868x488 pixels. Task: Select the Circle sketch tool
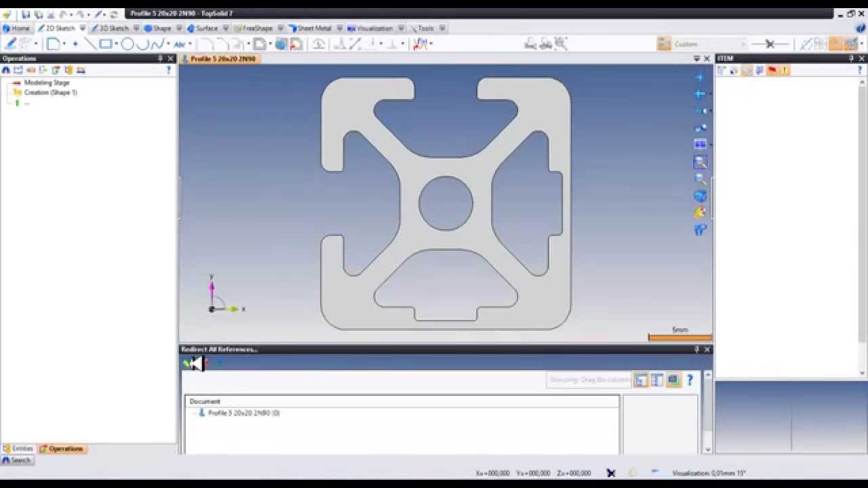pos(127,44)
